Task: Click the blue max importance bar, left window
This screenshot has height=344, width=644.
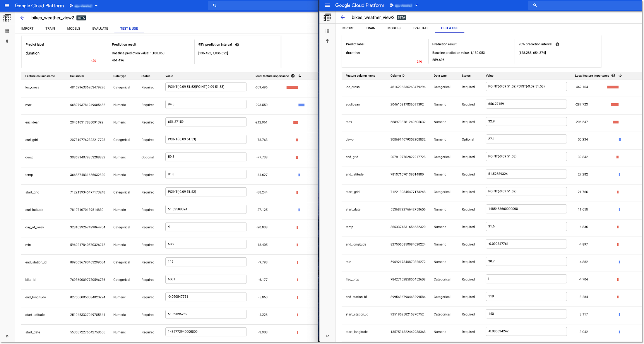Action: tap(302, 105)
